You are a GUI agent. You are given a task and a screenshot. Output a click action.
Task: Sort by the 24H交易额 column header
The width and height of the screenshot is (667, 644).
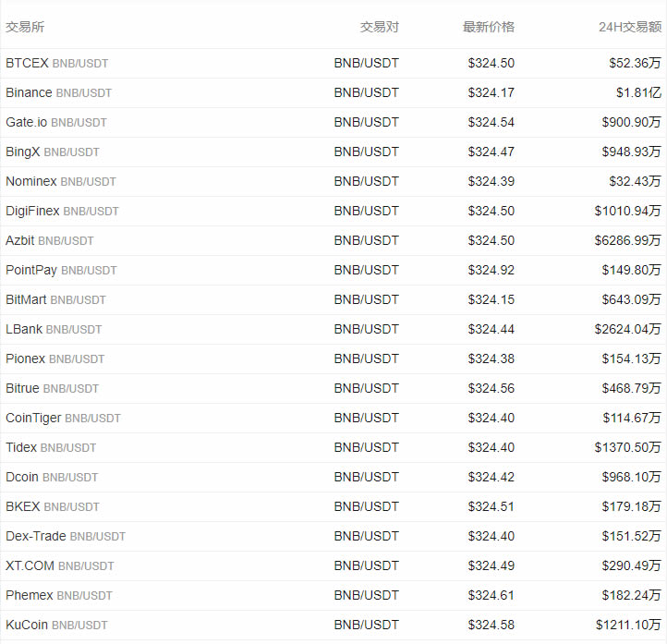pos(630,27)
